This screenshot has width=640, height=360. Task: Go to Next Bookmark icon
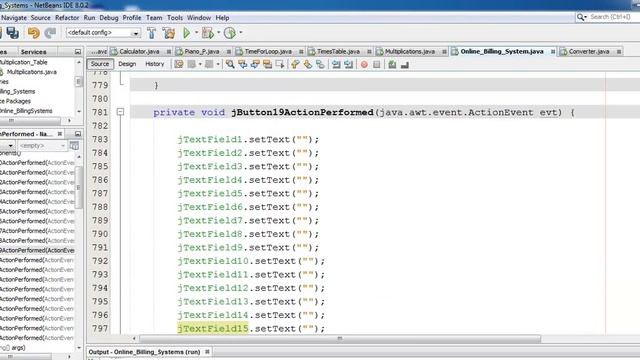[308, 64]
